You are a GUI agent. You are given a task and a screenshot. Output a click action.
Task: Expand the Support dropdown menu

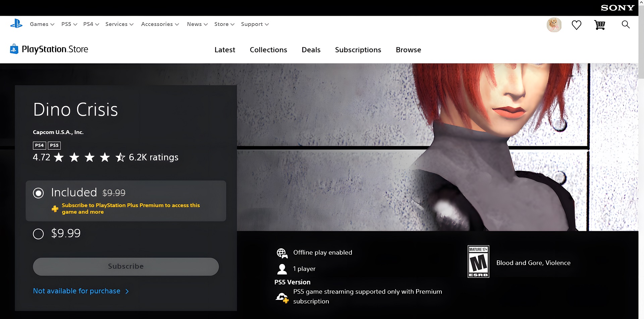pyautogui.click(x=255, y=24)
